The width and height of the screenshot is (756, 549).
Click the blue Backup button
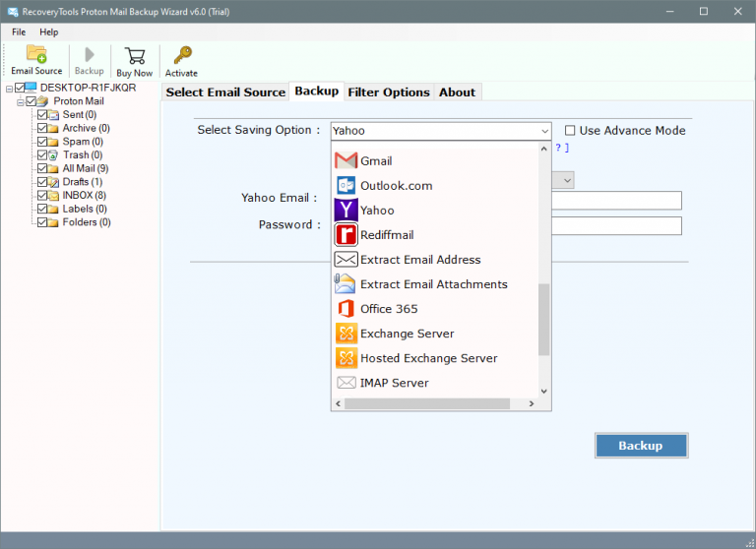tap(641, 446)
